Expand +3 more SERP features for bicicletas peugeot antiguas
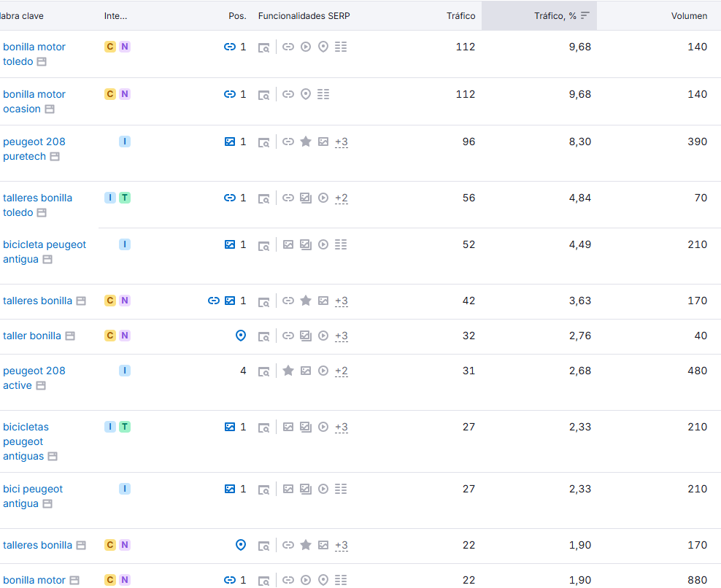This screenshot has width=721, height=588. (x=342, y=427)
